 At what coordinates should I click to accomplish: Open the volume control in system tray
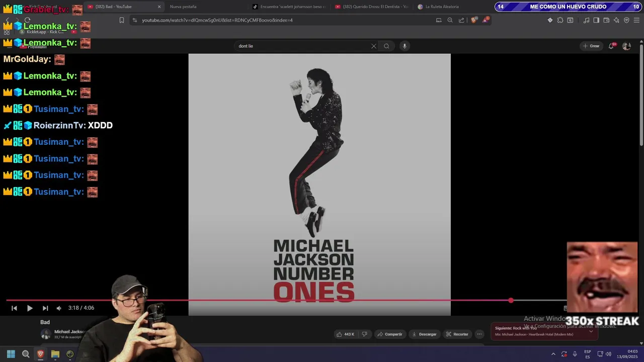pos(608,354)
